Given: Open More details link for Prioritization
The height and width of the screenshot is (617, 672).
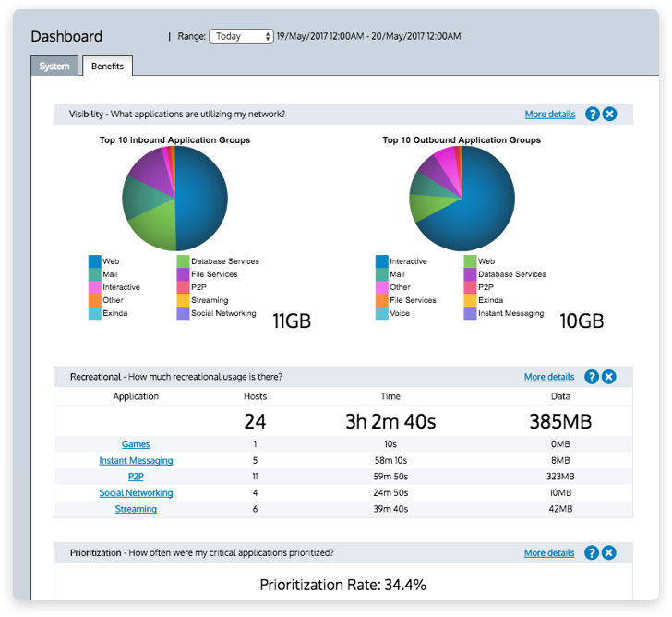Looking at the screenshot, I should pos(548,552).
